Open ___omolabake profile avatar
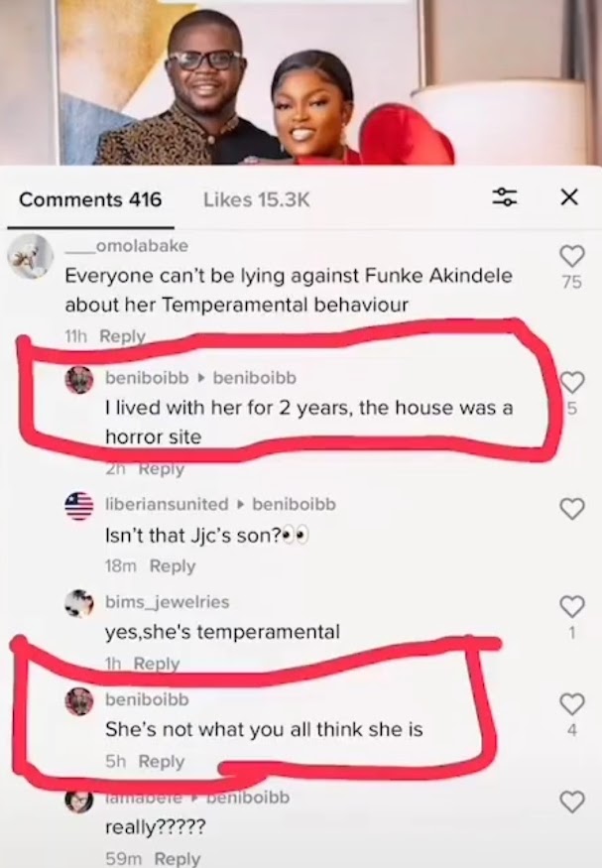 coord(31,256)
